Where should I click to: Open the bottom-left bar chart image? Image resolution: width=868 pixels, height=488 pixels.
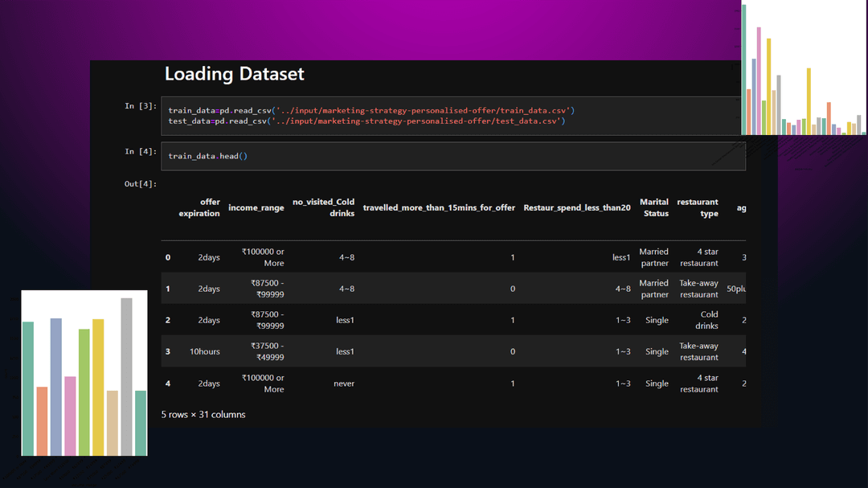(x=84, y=373)
